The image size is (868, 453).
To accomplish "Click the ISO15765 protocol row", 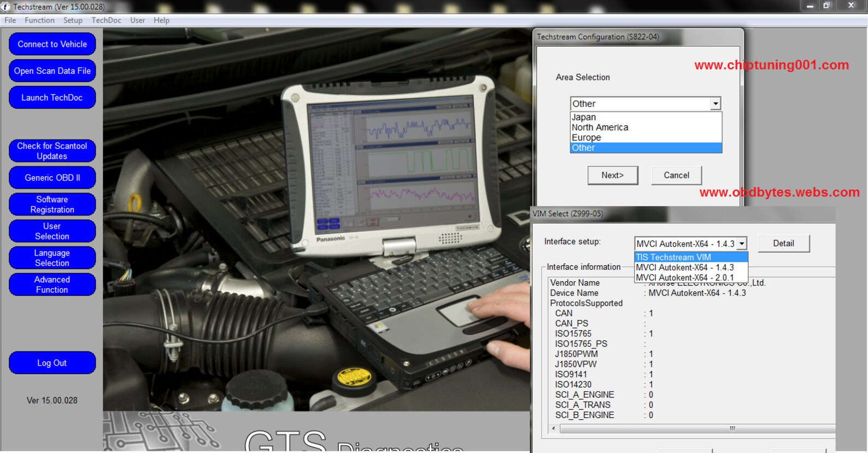I will point(604,334).
